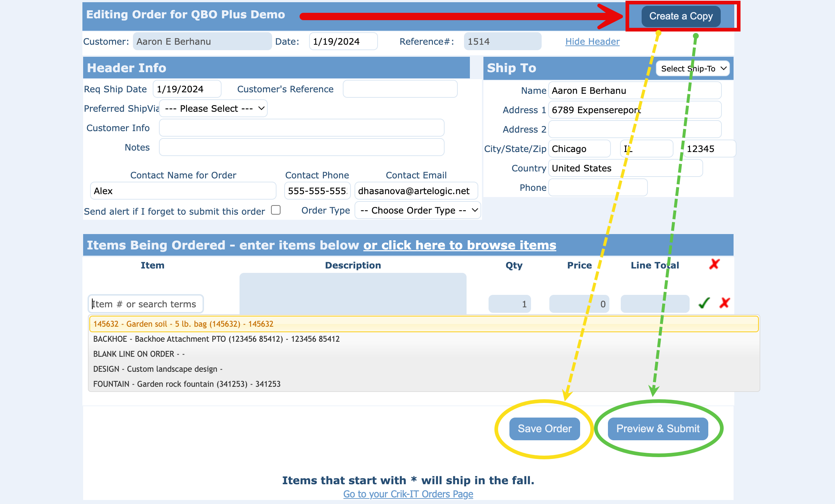Choose the BACKHOE Attachment PTO suggestion
The image size is (835, 504).
216,339
